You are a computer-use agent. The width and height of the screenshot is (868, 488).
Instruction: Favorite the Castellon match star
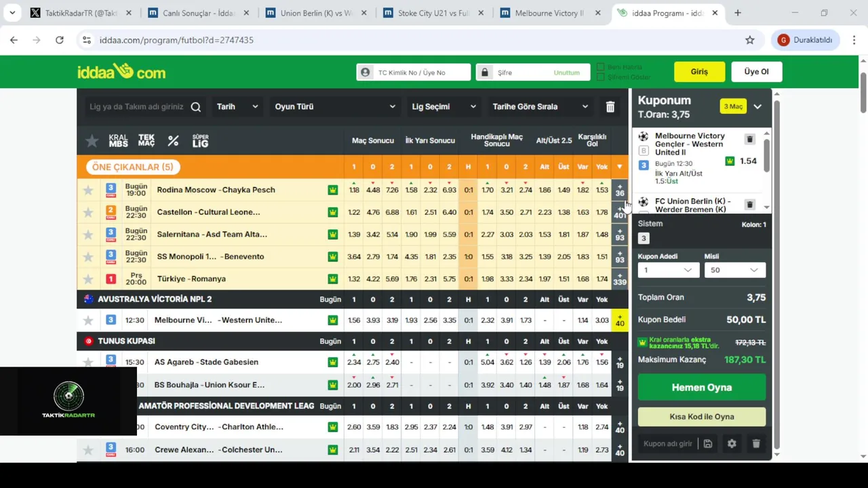pos(88,212)
